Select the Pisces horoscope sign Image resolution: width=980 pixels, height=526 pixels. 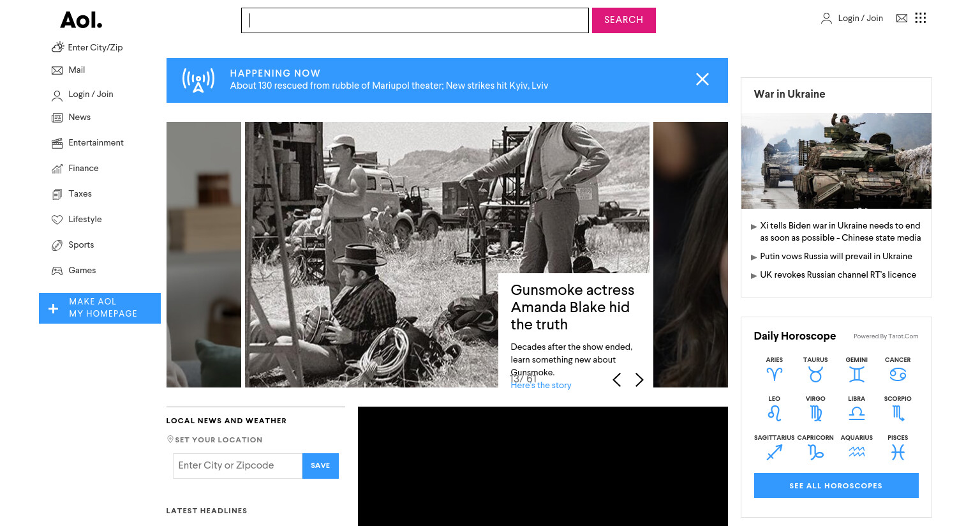click(x=898, y=447)
